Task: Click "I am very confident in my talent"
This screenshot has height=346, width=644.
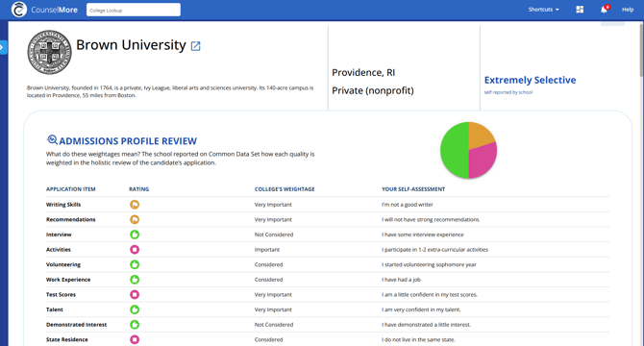Action: (x=421, y=309)
